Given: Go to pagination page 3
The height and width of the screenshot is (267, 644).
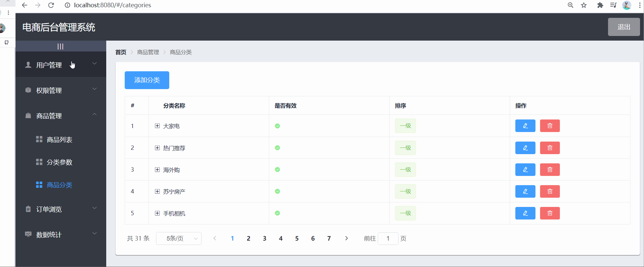Looking at the screenshot, I should pyautogui.click(x=265, y=238).
